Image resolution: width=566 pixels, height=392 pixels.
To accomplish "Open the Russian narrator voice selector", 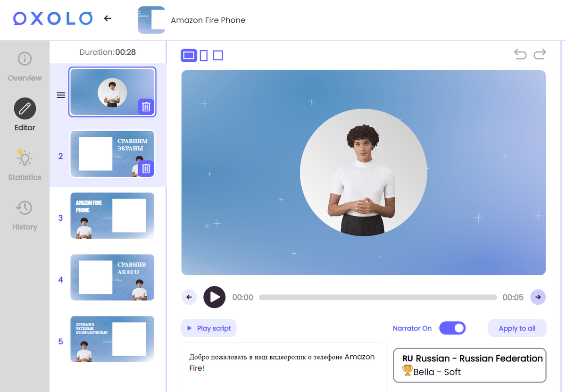I will 469,365.
